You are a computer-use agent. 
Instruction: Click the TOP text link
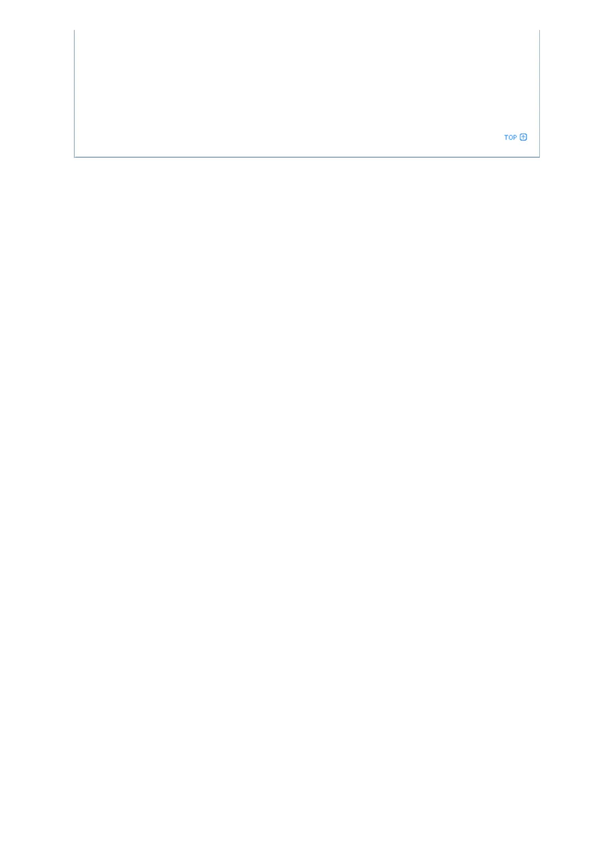[x=510, y=137]
